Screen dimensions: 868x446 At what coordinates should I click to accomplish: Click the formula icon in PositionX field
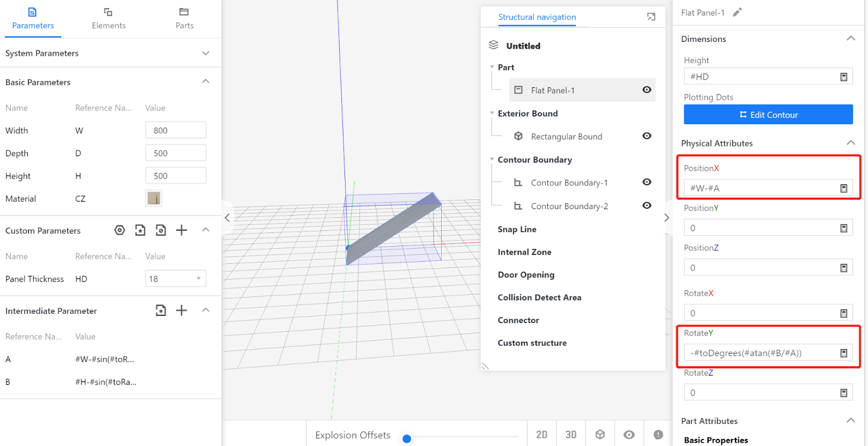coord(844,189)
